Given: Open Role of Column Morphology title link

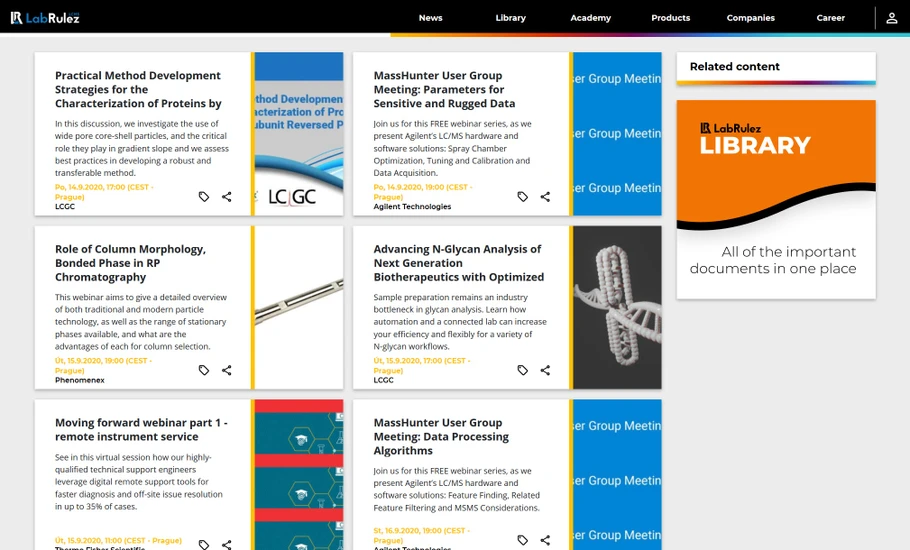Looking at the screenshot, I should tap(131, 263).
